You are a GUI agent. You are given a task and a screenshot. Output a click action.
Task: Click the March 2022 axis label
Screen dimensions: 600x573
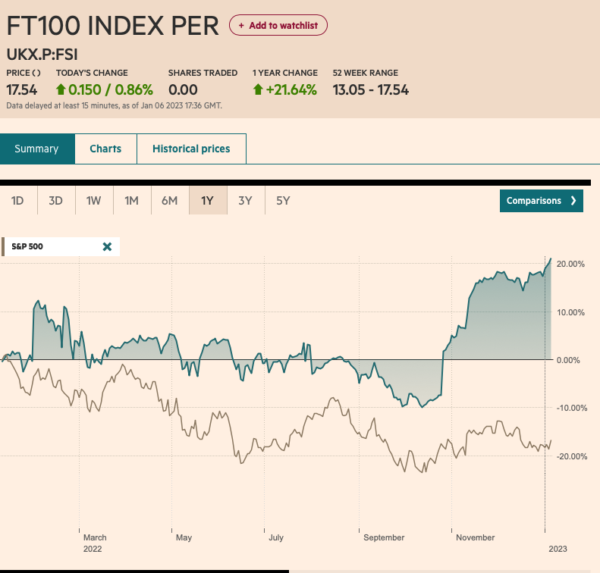(x=95, y=543)
